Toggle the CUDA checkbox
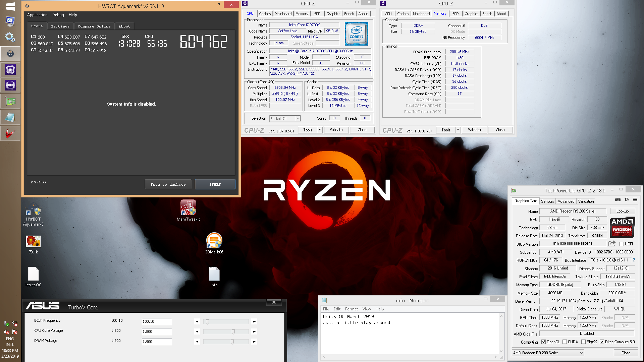Viewport: 644px width, 362px height. 565,342
